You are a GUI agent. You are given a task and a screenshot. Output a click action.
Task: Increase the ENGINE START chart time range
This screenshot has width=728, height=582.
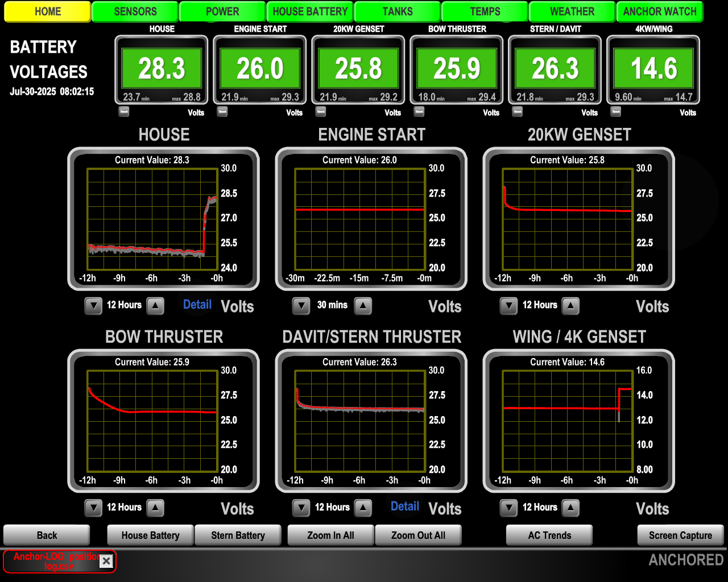click(363, 306)
